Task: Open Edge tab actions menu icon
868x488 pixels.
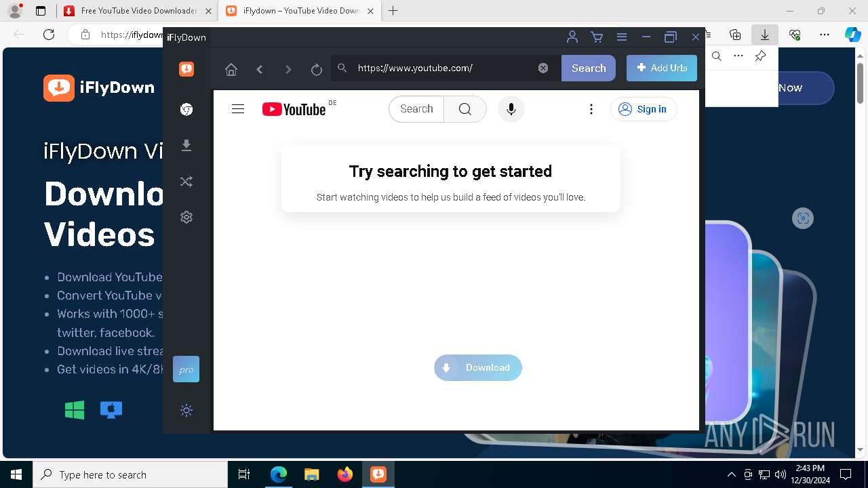Action: coord(41,11)
